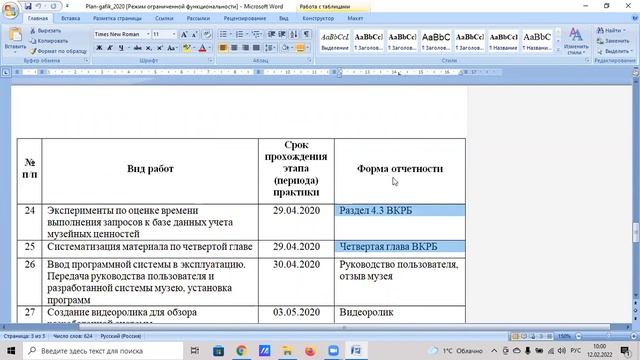Viewport: 640px width, 360px height.
Task: Open line spacing dropdown
Action: point(270,48)
